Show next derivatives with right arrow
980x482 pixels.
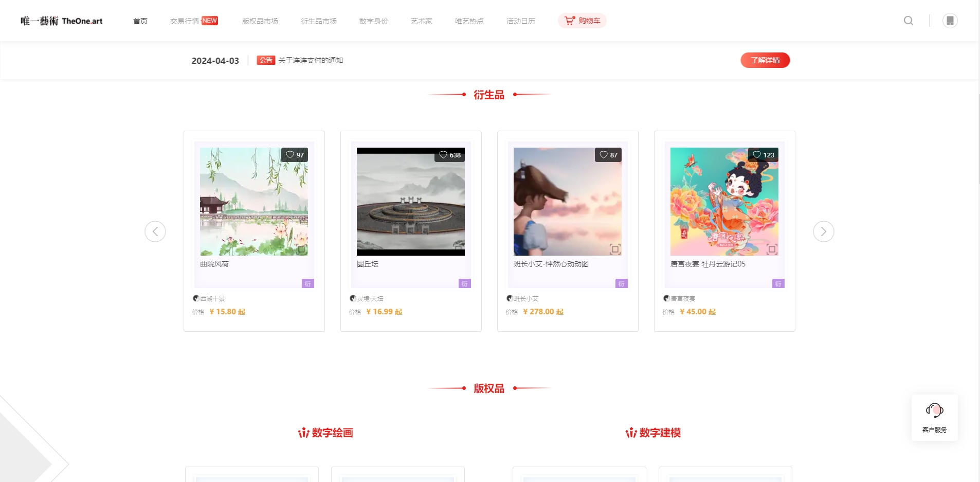tap(824, 231)
